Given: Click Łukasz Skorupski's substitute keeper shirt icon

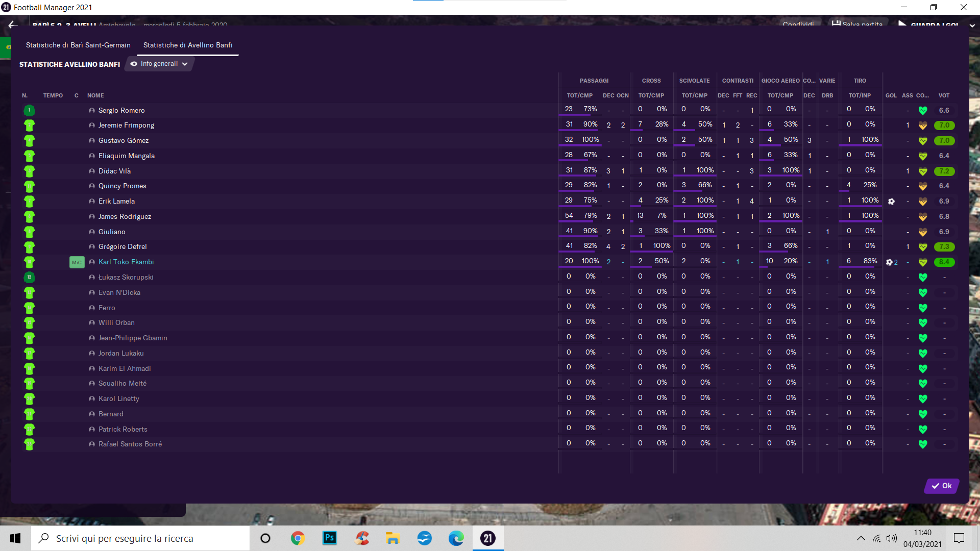Looking at the screenshot, I should (x=29, y=277).
